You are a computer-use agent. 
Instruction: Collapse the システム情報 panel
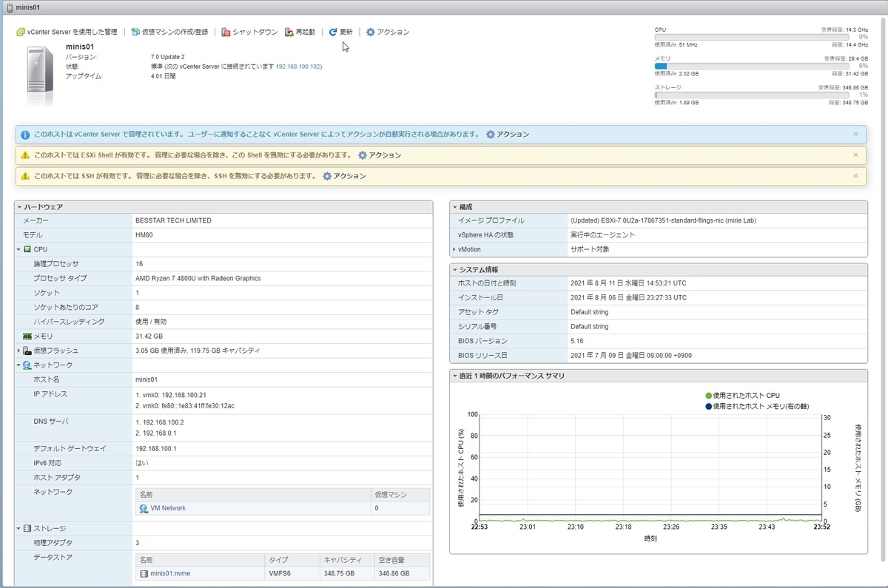pos(455,270)
